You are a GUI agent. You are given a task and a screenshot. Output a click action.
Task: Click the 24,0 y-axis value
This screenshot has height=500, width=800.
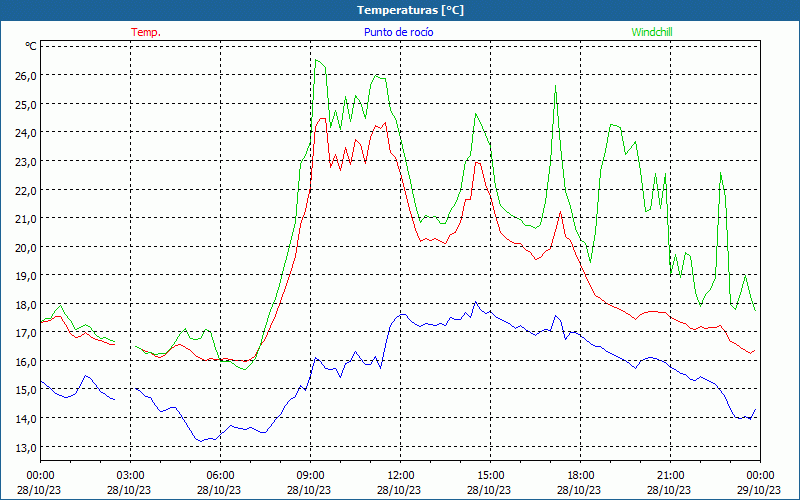click(x=26, y=133)
